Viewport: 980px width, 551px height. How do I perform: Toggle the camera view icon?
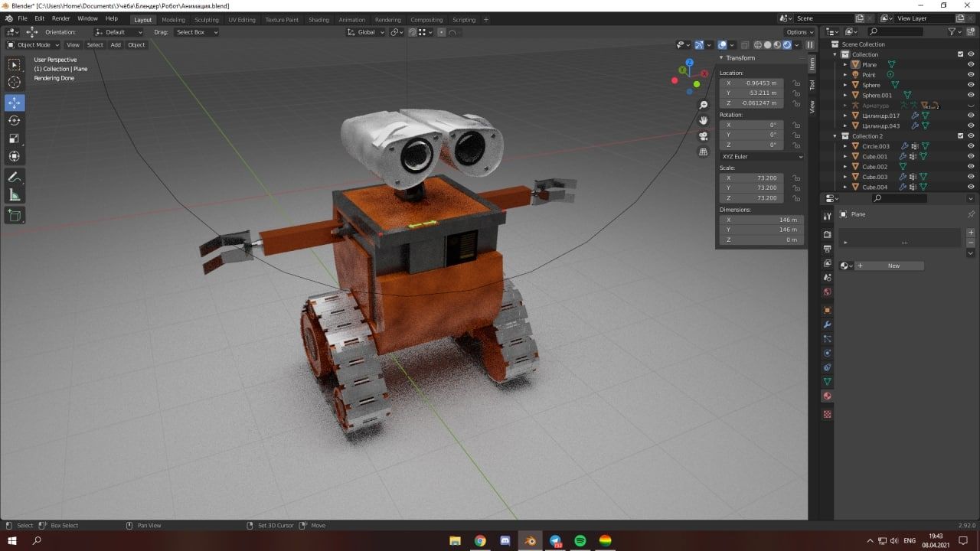pos(704,136)
